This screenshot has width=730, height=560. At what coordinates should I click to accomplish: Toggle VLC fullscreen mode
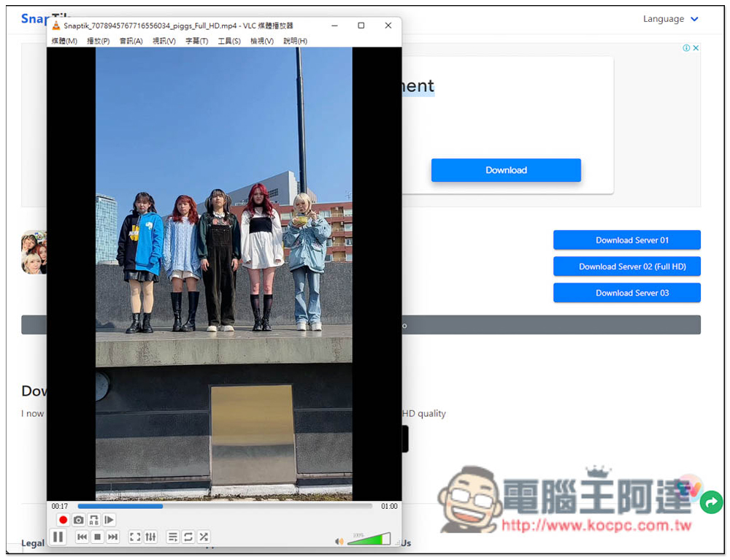135,537
